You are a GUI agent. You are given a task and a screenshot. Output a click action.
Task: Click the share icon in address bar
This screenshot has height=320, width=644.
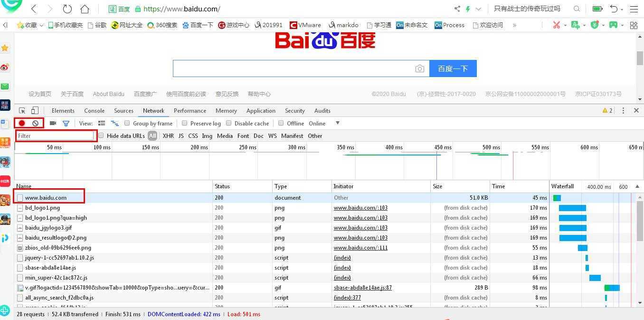pyautogui.click(x=457, y=9)
